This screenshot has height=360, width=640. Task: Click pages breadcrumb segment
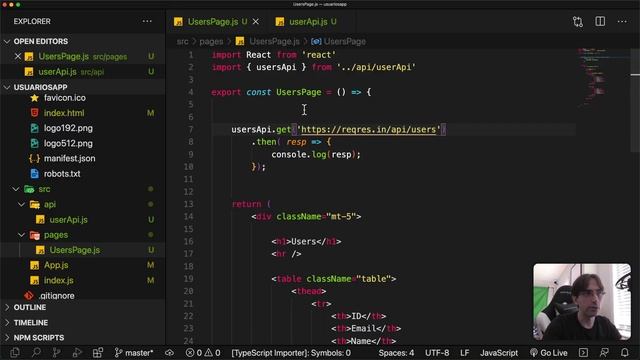click(211, 41)
